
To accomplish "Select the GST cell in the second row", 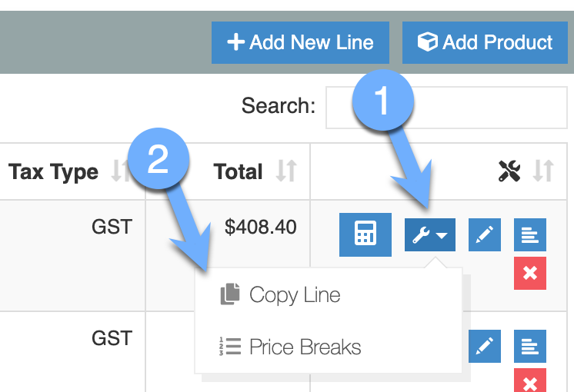I will pyautogui.click(x=112, y=338).
